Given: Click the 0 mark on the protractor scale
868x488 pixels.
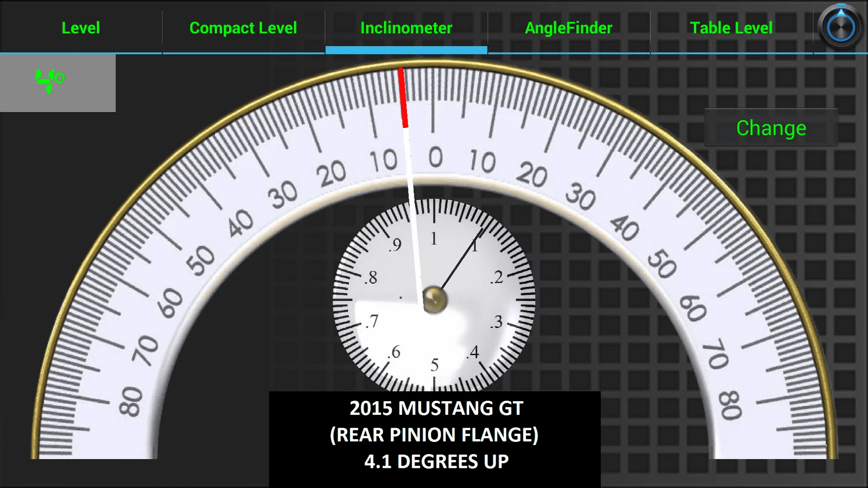Looking at the screenshot, I should pyautogui.click(x=435, y=157).
